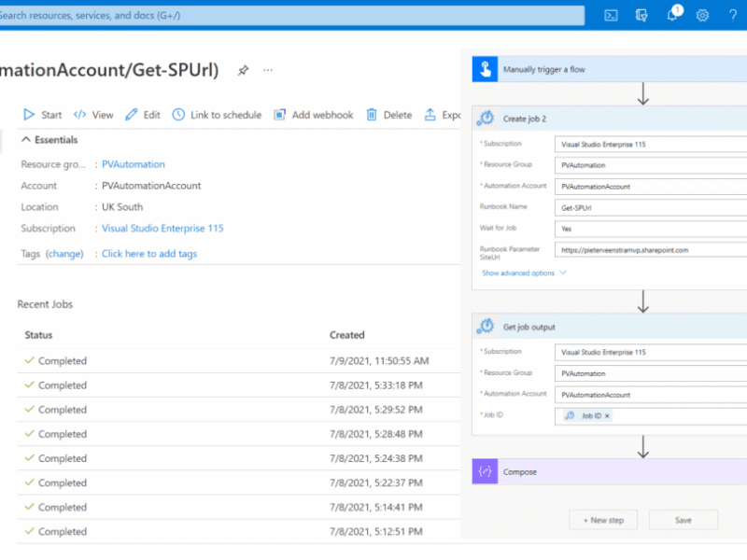Open the Cloud Shell icon in top bar

tap(611, 16)
